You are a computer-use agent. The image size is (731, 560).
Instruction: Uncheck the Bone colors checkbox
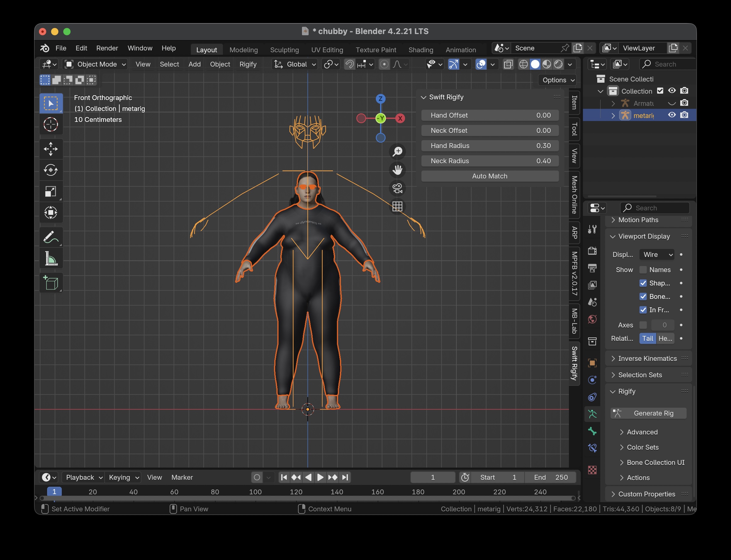point(643,296)
